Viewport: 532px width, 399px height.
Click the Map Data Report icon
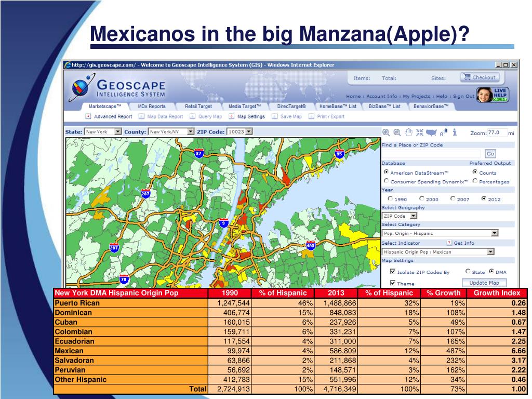(141, 116)
